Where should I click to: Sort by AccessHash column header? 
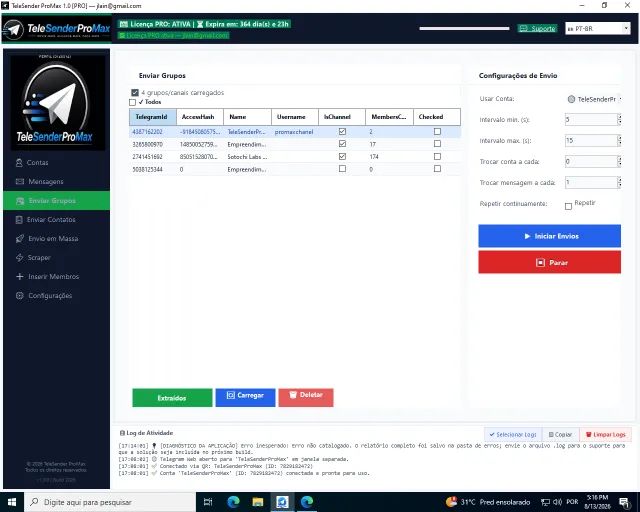200,117
